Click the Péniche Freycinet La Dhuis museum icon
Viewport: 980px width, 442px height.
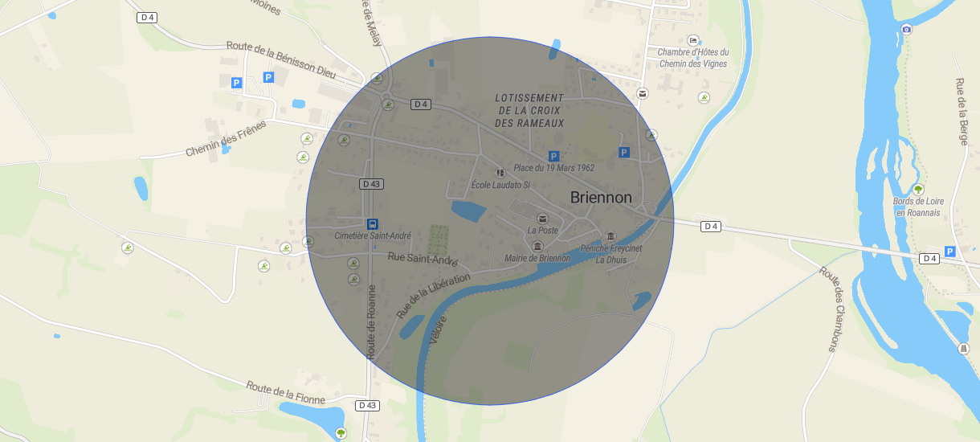[611, 236]
